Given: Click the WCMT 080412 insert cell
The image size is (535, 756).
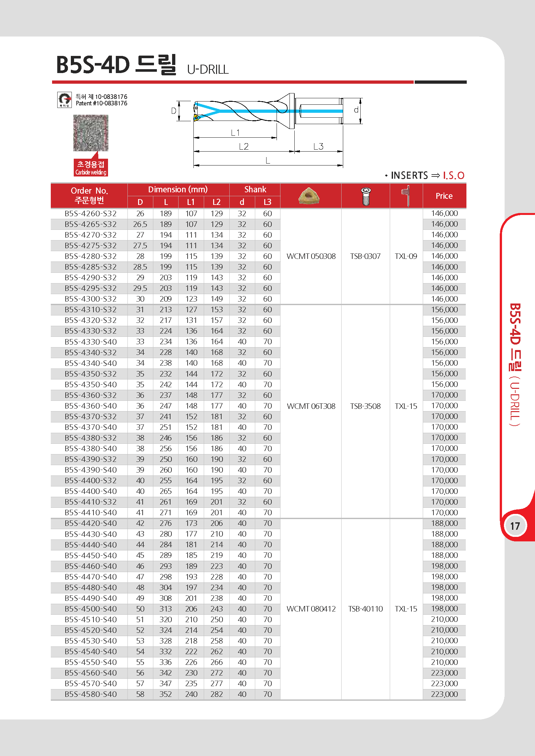Looking at the screenshot, I should (311, 609).
